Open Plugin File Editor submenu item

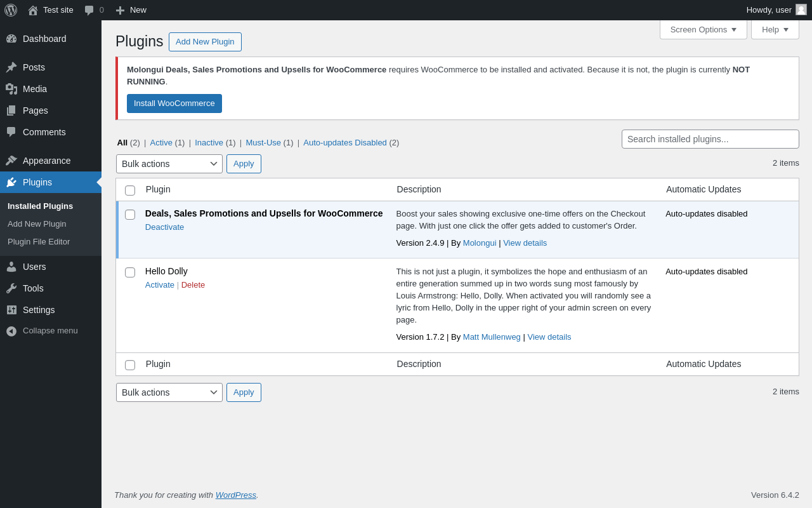[x=39, y=242]
